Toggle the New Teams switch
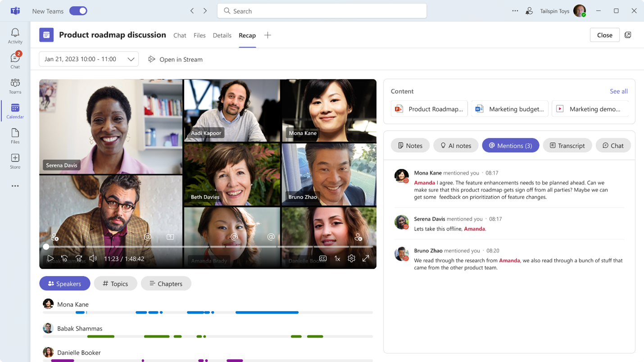Viewport: 644px width, 362px height. click(x=78, y=10)
